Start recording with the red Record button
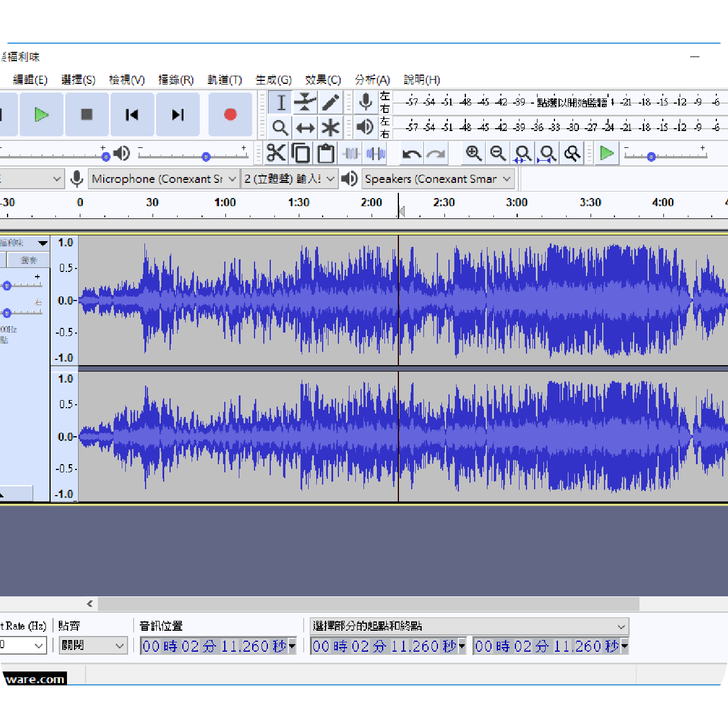This screenshot has height=728, width=728. click(x=230, y=115)
